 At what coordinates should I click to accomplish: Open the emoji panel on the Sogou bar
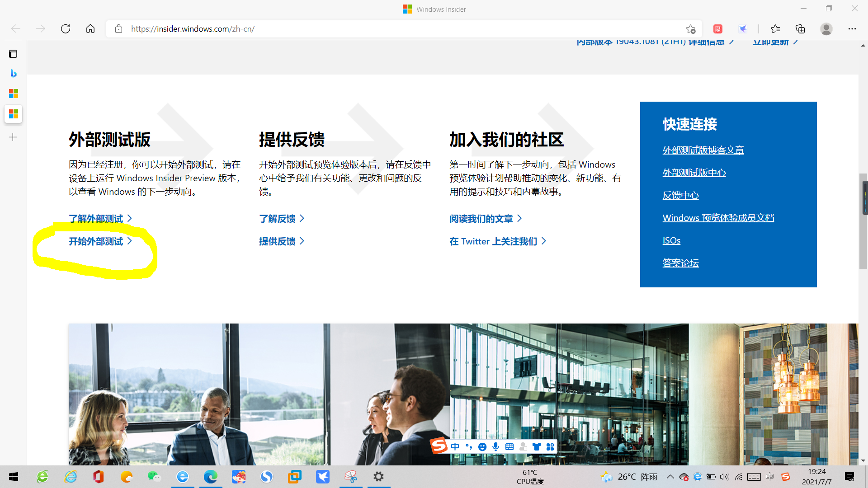(x=482, y=446)
